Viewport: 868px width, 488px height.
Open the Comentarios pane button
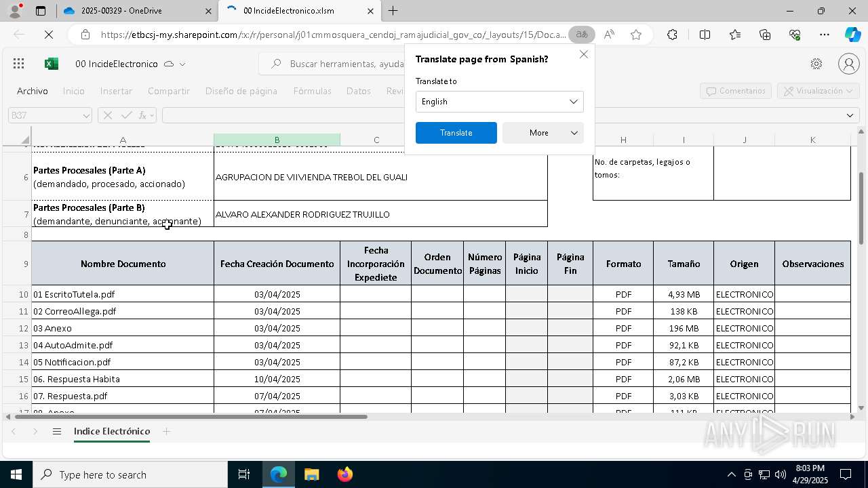(x=736, y=91)
